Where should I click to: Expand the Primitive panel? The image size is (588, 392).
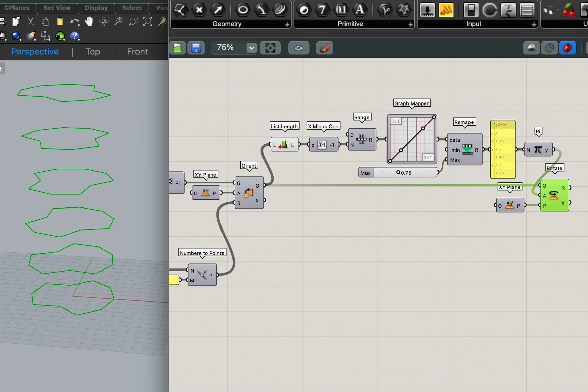pyautogui.click(x=410, y=24)
